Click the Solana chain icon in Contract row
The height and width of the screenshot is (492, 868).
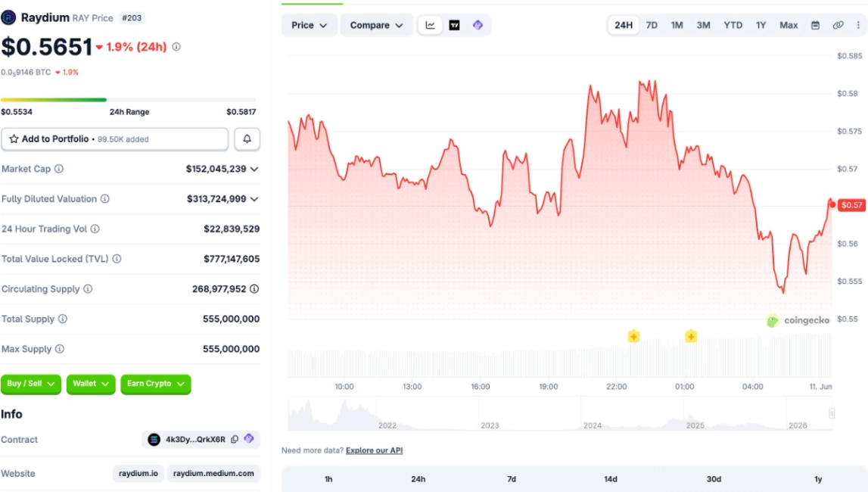(x=154, y=440)
